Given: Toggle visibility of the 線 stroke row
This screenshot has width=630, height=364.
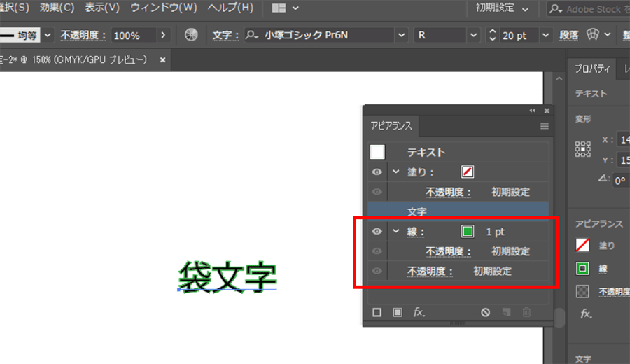Looking at the screenshot, I should [x=377, y=232].
